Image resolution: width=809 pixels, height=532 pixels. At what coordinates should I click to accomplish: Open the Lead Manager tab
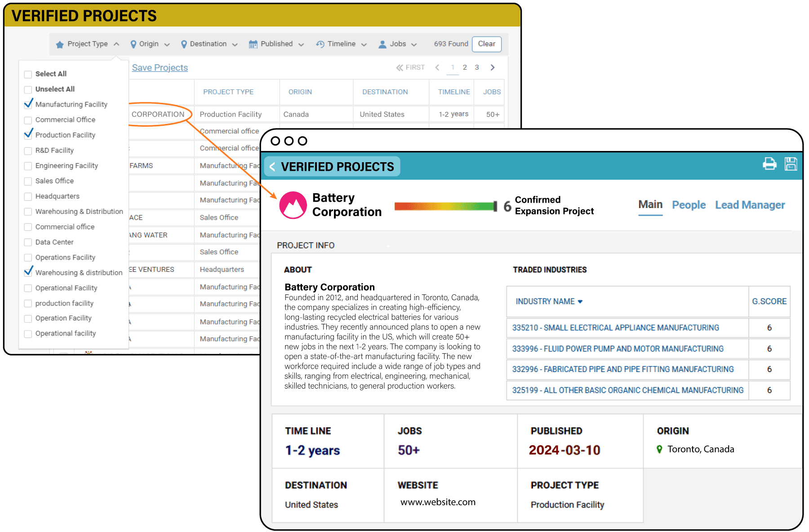click(750, 205)
